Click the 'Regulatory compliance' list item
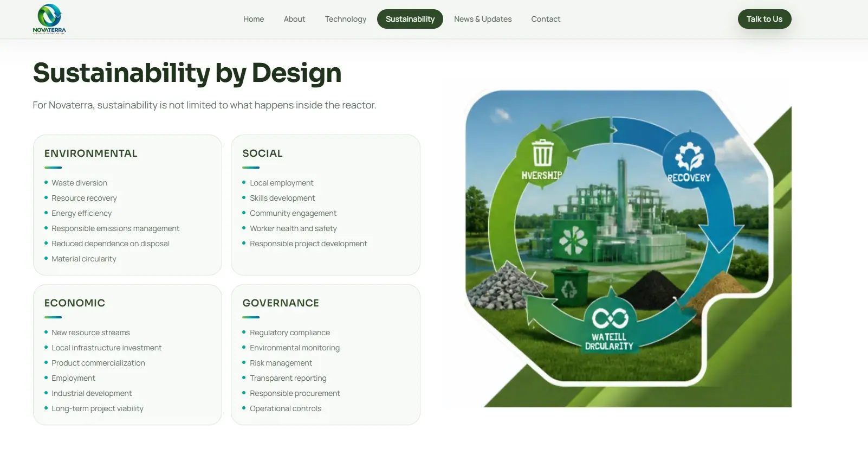Viewport: 868px width, 467px height. (290, 332)
